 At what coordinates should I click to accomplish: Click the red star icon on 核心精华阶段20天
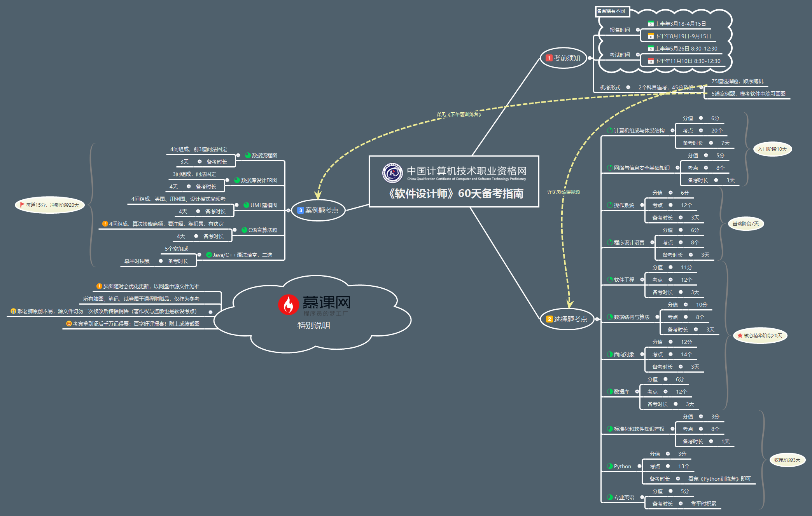click(740, 335)
